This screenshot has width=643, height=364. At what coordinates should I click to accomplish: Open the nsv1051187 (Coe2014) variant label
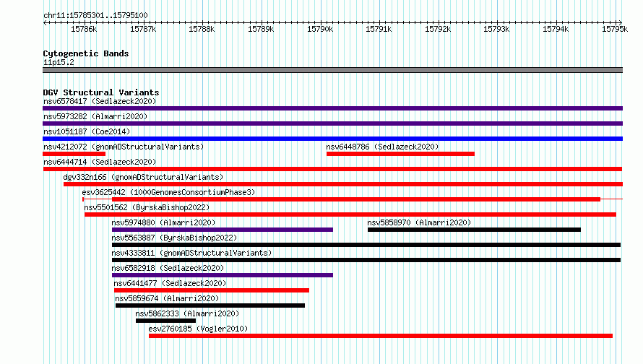click(x=87, y=131)
